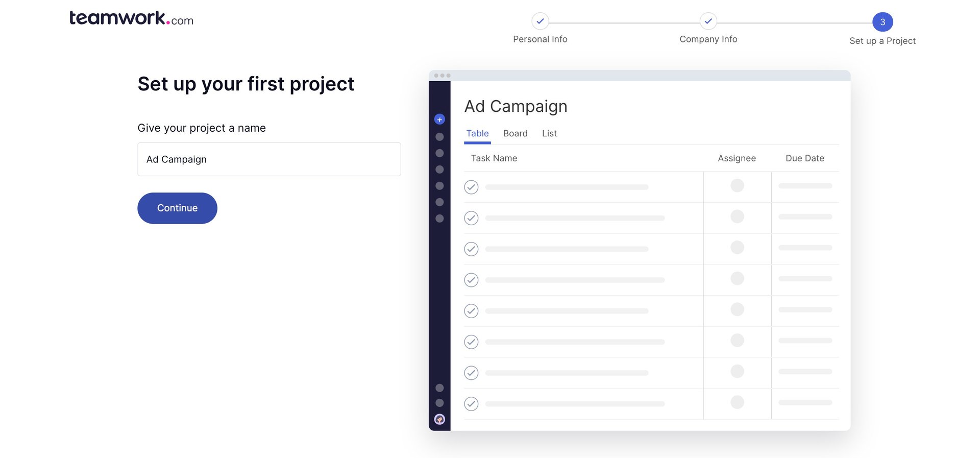Toggle the first task row checkmark
Image resolution: width=980 pixels, height=458 pixels.
point(471,187)
